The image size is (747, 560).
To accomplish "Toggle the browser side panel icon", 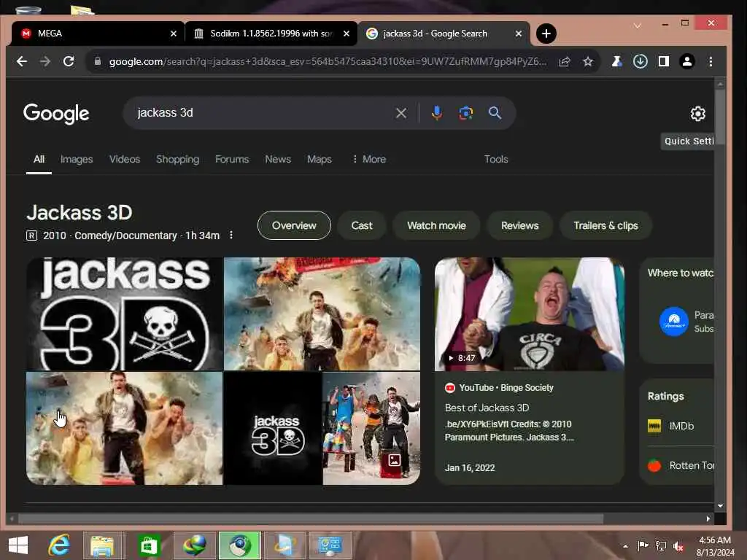I will (663, 61).
